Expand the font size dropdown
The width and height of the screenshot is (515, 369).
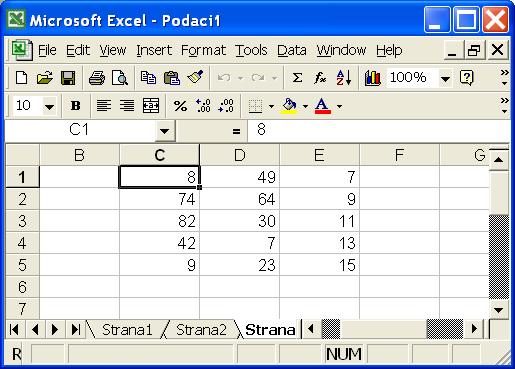pos(49,107)
